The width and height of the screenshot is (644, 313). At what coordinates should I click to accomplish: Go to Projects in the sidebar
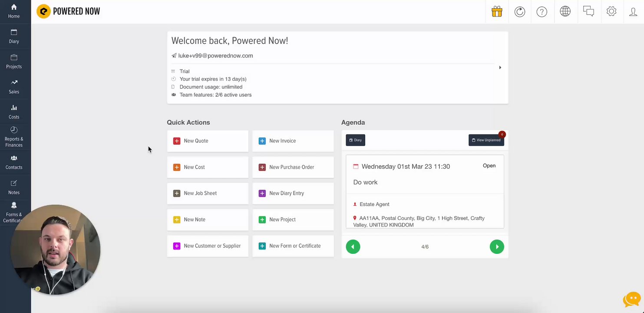point(14,62)
